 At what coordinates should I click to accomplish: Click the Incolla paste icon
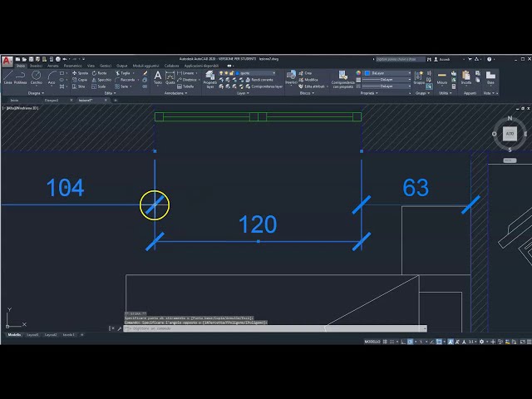466,78
